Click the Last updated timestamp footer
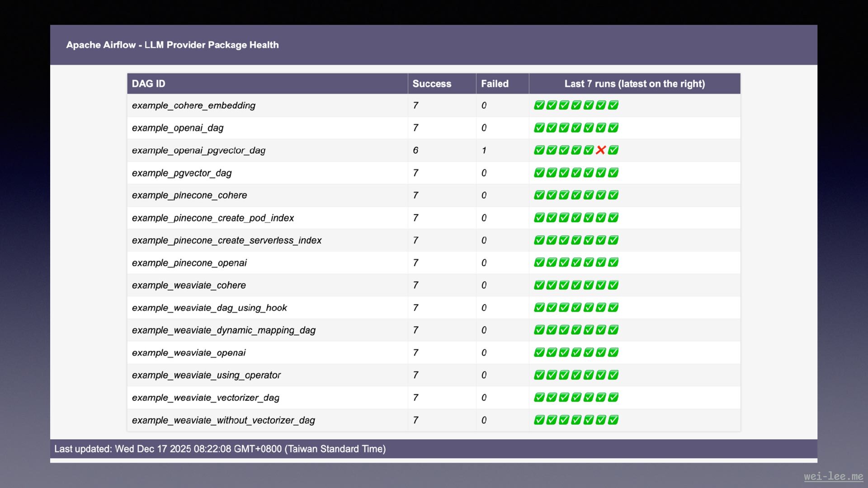 (x=220, y=449)
